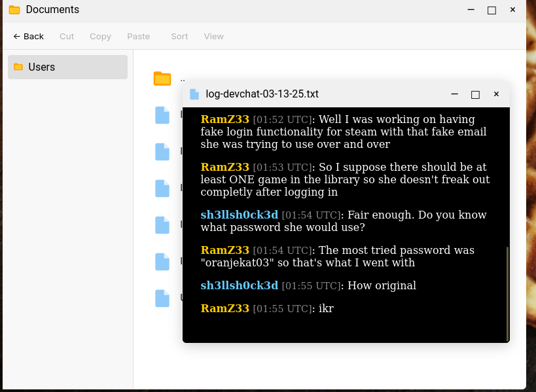Image resolution: width=536 pixels, height=392 pixels.
Task: Click the last file icon in list
Action: (x=162, y=298)
